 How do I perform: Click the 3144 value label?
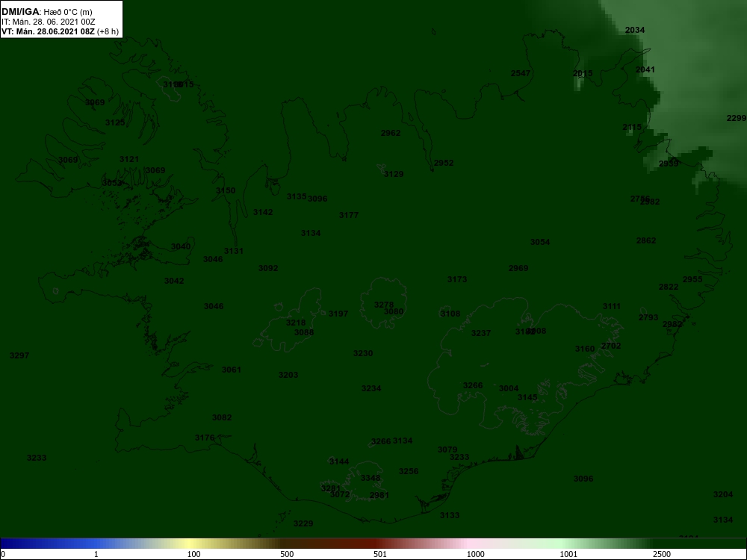[x=339, y=461]
